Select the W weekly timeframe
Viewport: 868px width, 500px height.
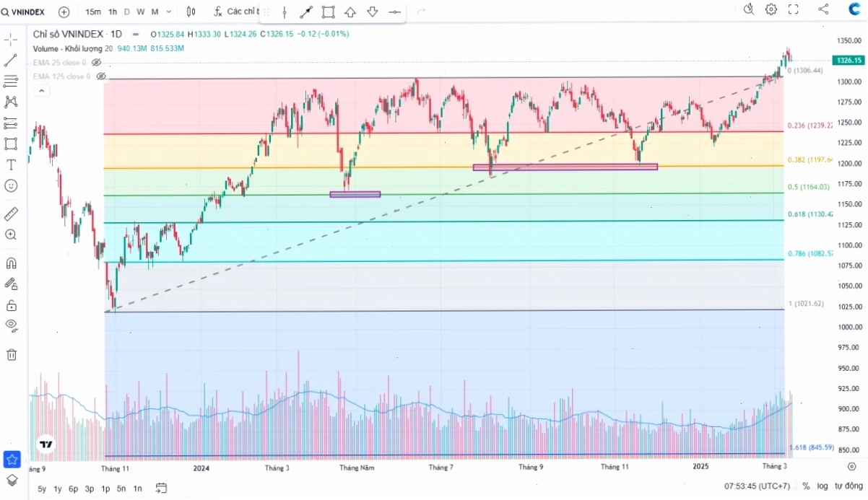pos(140,12)
